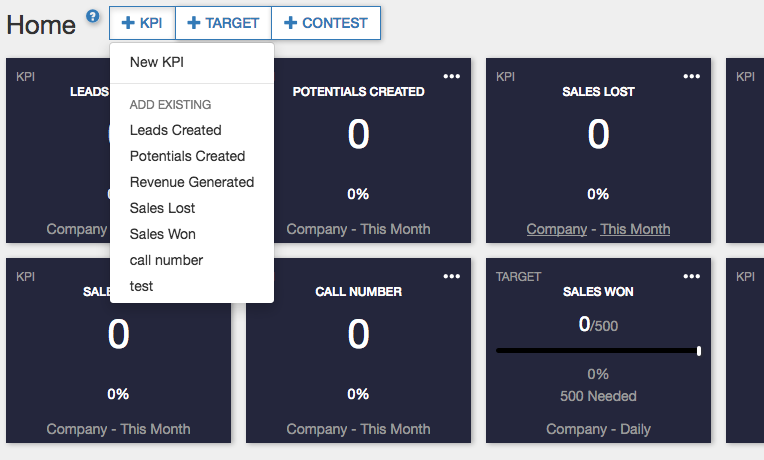This screenshot has height=460, width=764.
Task: Click the + Contest button
Action: click(x=326, y=23)
